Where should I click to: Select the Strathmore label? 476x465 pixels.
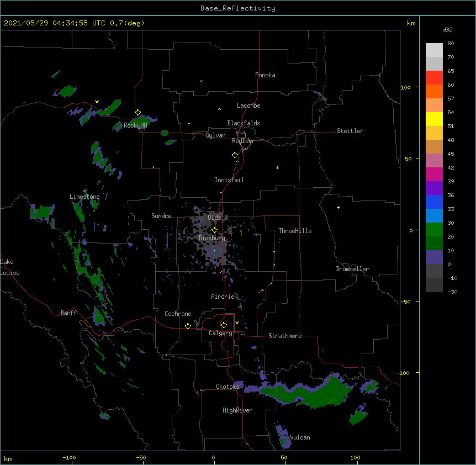click(x=285, y=336)
